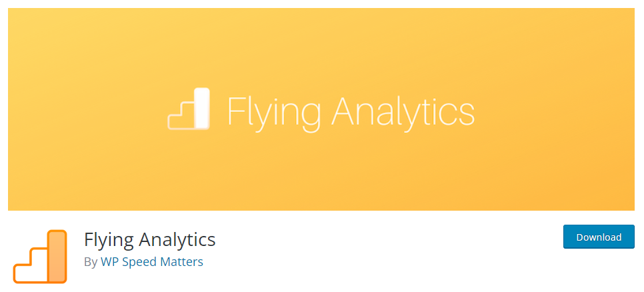
Task: Click tall filled bar of orange plugin icon
Action: click(x=57, y=257)
